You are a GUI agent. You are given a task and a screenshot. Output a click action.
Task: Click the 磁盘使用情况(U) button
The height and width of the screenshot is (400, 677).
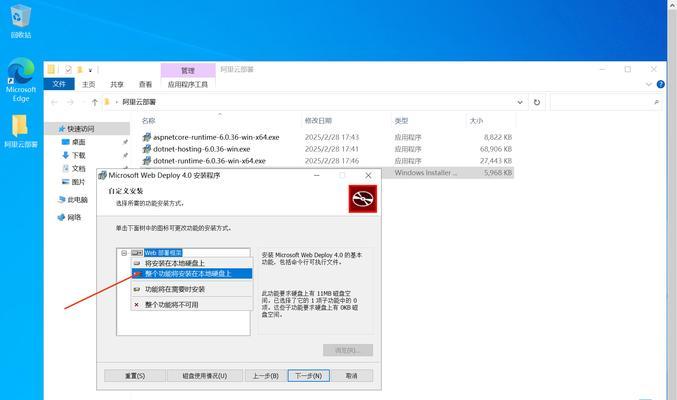(205, 376)
